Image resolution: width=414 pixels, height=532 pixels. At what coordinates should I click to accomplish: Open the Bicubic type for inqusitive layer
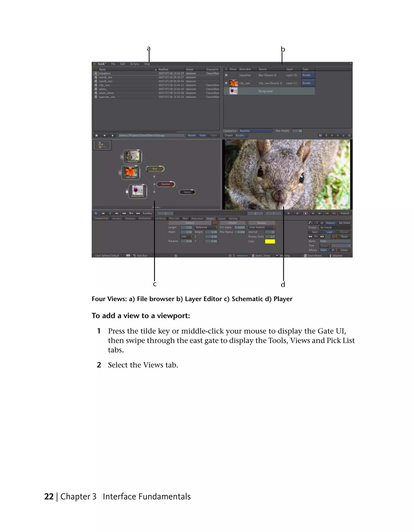pyautogui.click(x=308, y=75)
